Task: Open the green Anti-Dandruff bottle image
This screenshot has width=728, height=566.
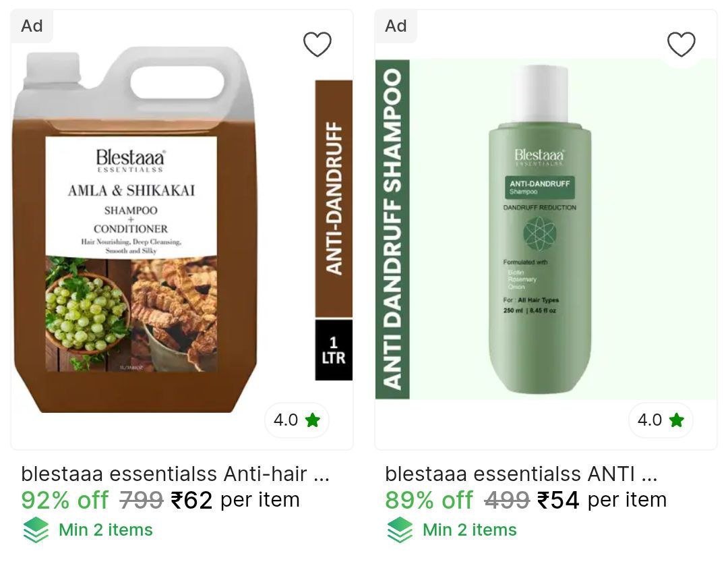Action: pos(545,229)
